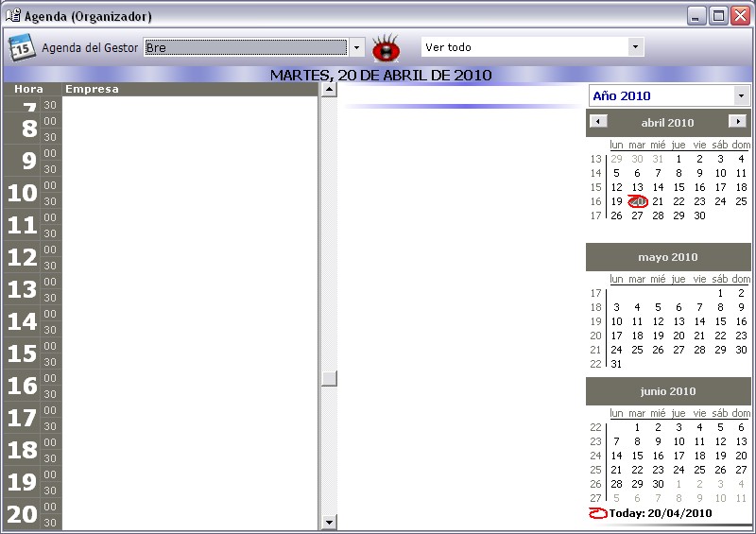Select April 15 in calendar
Image resolution: width=756 pixels, height=534 pixels.
[x=679, y=187]
